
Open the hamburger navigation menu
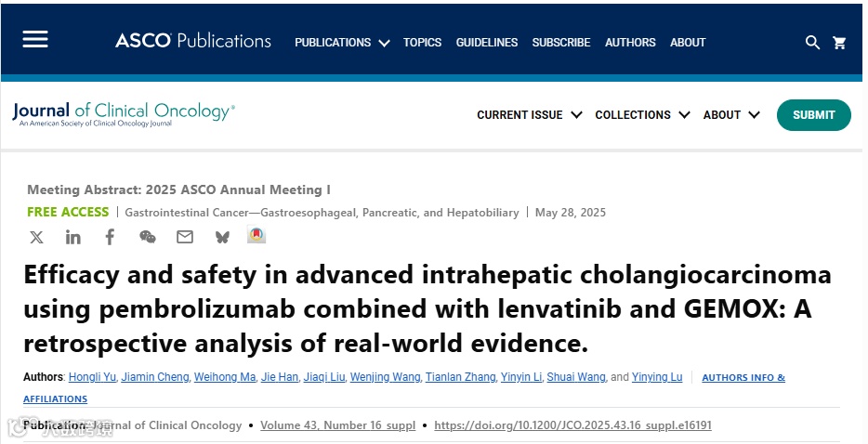tap(35, 39)
